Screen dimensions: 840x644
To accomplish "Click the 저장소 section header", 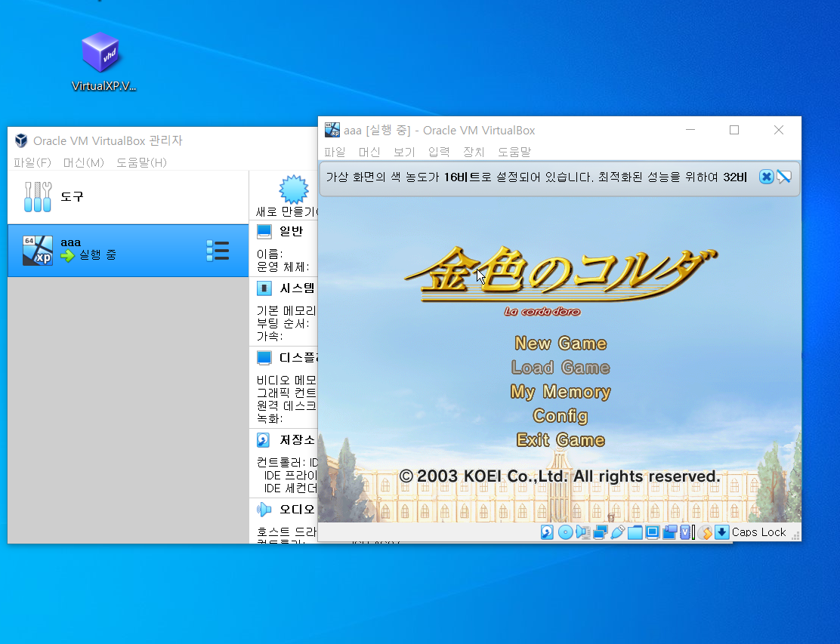I will click(298, 440).
